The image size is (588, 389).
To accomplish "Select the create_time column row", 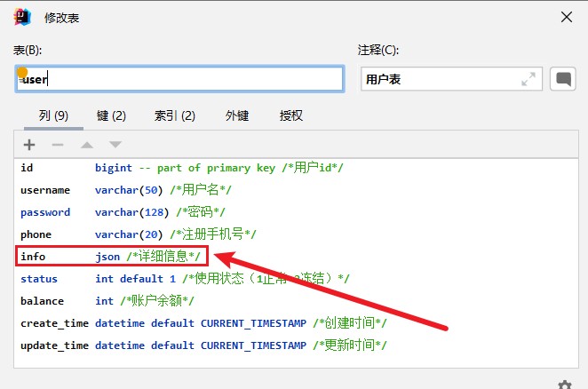I will pos(296,322).
